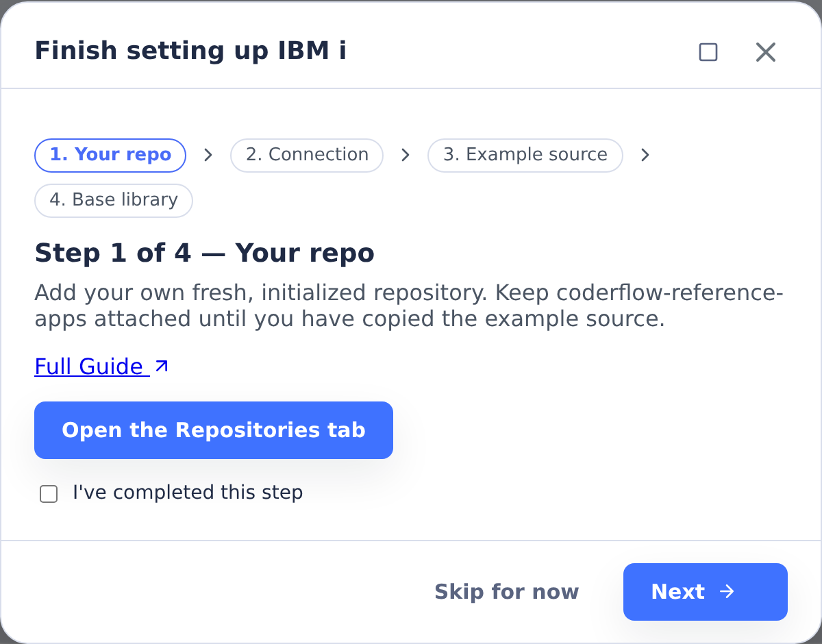The height and width of the screenshot is (644, 822).
Task: Open the Full Guide link
Action: coord(101,367)
